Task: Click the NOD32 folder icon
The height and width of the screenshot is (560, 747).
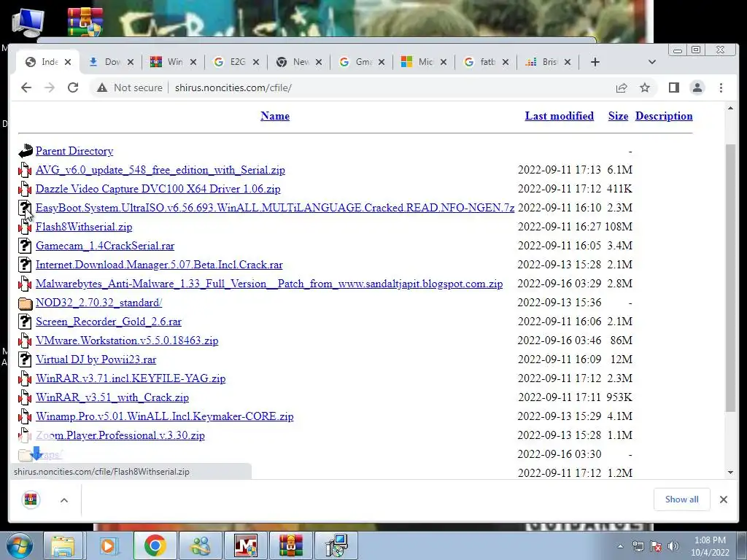Action: [26, 303]
